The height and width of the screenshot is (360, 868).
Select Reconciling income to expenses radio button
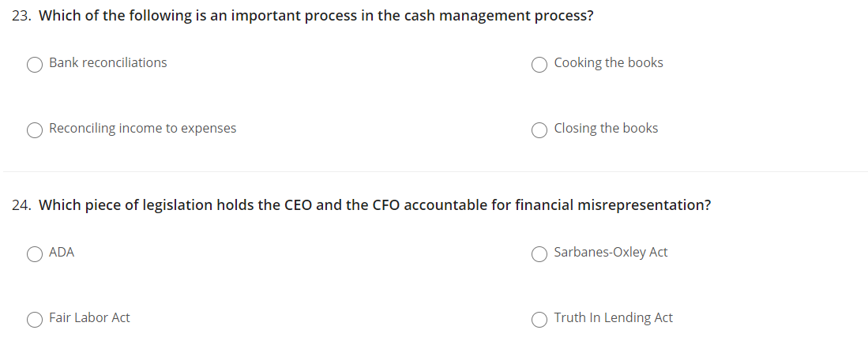coord(35,130)
